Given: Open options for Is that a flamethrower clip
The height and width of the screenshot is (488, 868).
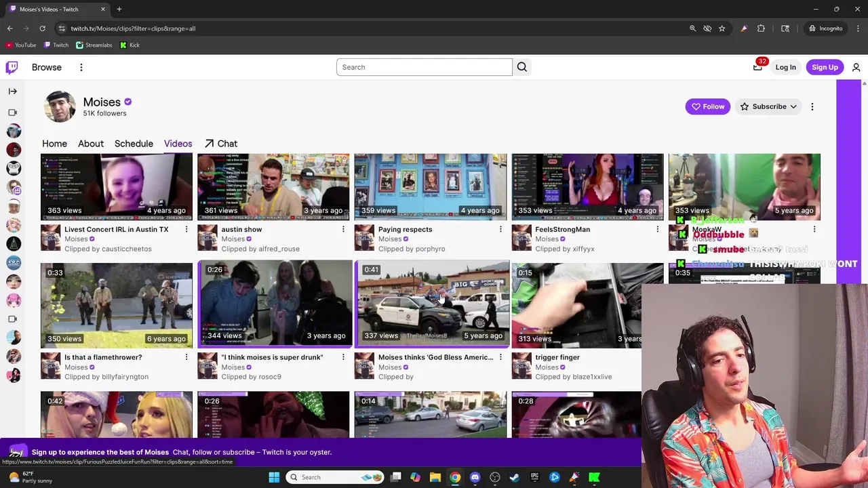Looking at the screenshot, I should 186,357.
